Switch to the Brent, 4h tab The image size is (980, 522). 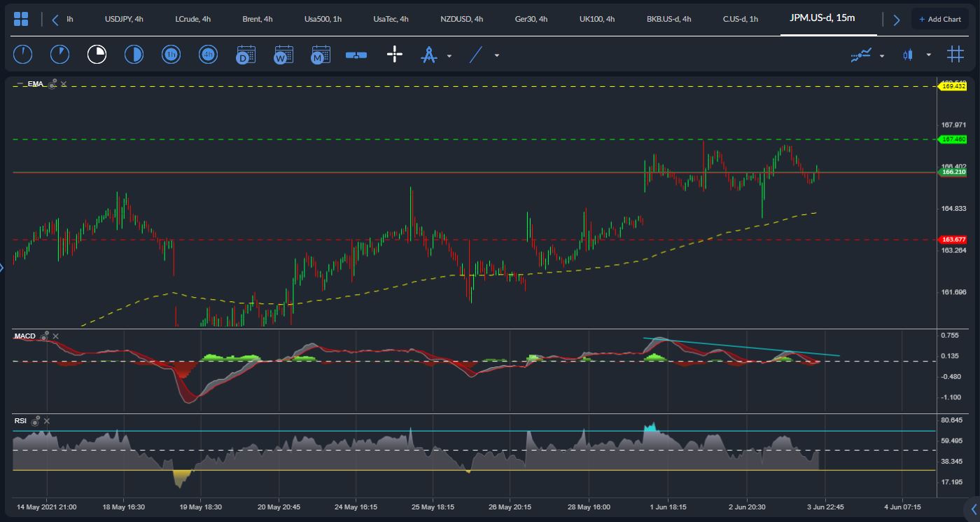coord(258,19)
